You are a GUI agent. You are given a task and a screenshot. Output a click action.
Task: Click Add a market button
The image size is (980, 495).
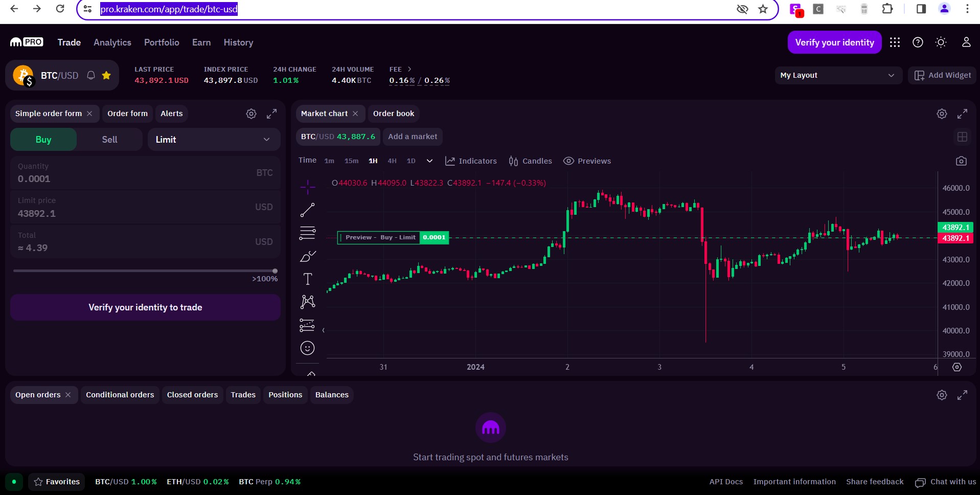click(x=413, y=137)
